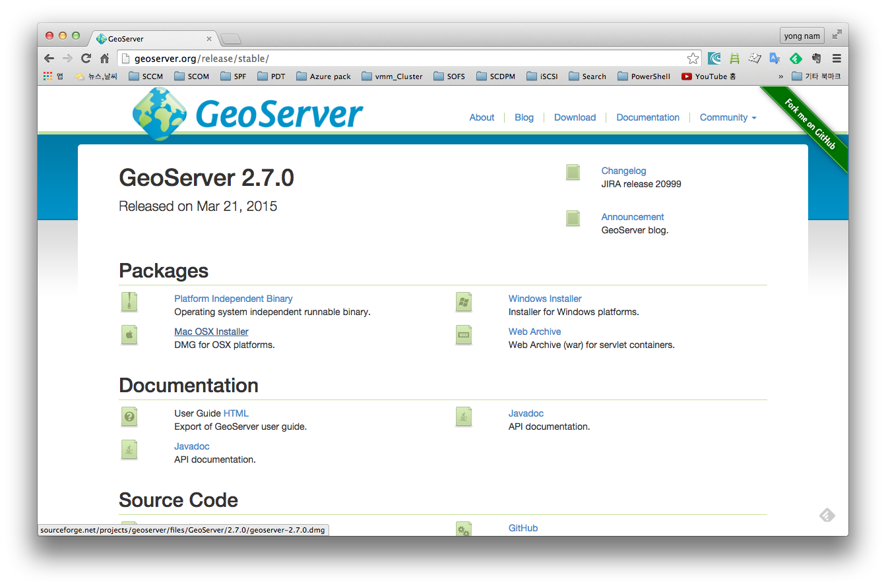Open the YouTube 홈 bookmark
This screenshot has height=588, width=886.
[709, 76]
